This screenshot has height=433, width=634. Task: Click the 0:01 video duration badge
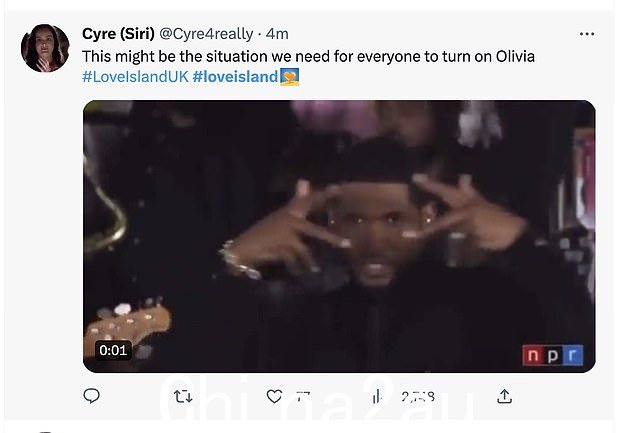[113, 350]
